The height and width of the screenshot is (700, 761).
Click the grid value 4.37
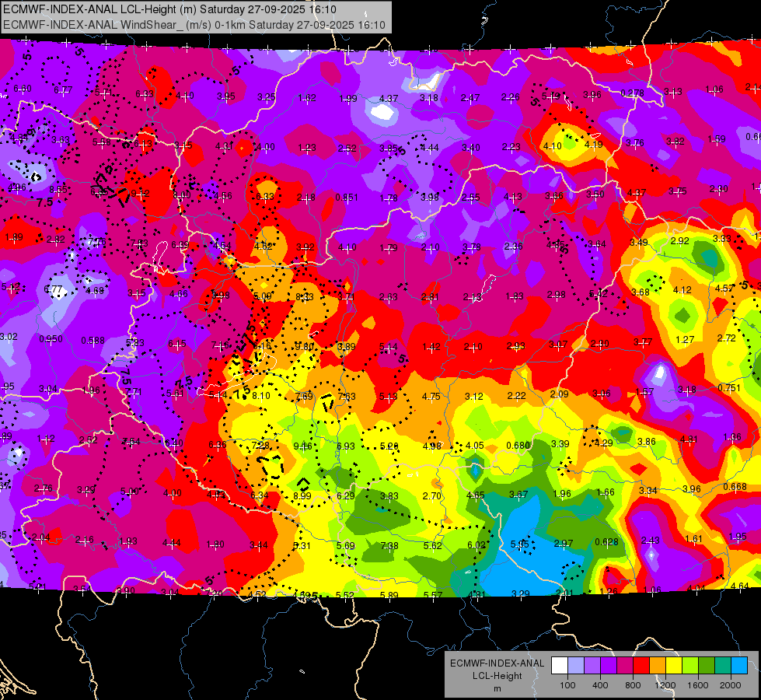[388, 99]
